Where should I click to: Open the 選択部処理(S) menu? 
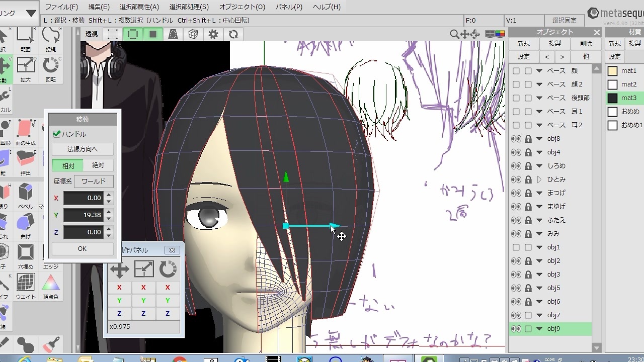tap(189, 7)
